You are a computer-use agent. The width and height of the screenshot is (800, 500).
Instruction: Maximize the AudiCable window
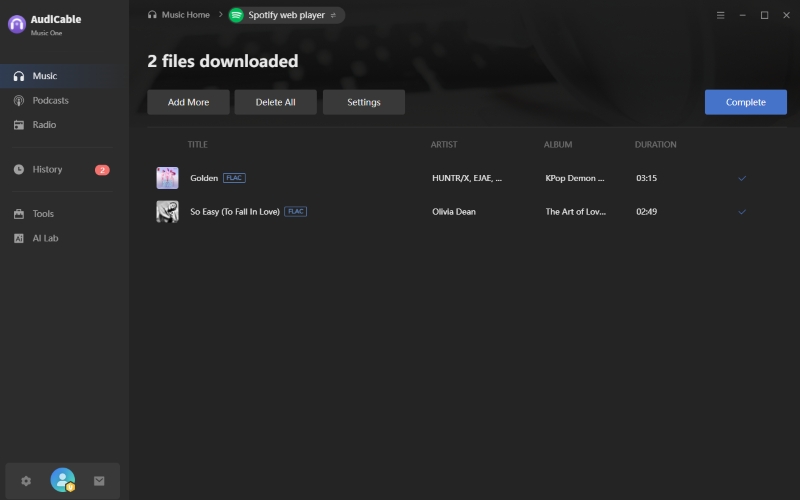pos(764,15)
